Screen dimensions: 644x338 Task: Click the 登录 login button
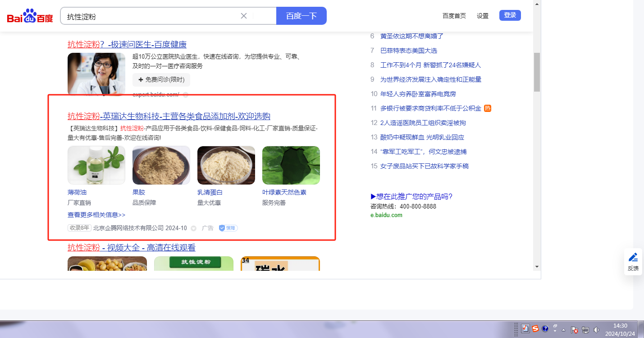pos(510,15)
